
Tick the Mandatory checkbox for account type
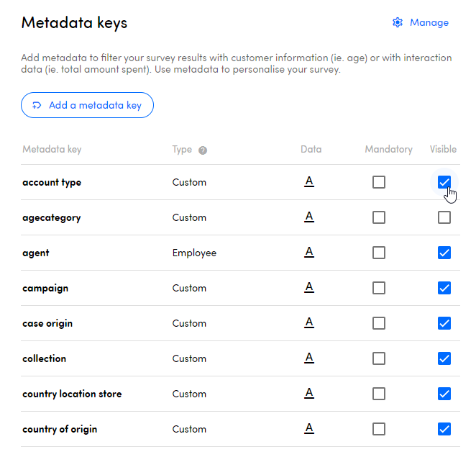click(379, 182)
